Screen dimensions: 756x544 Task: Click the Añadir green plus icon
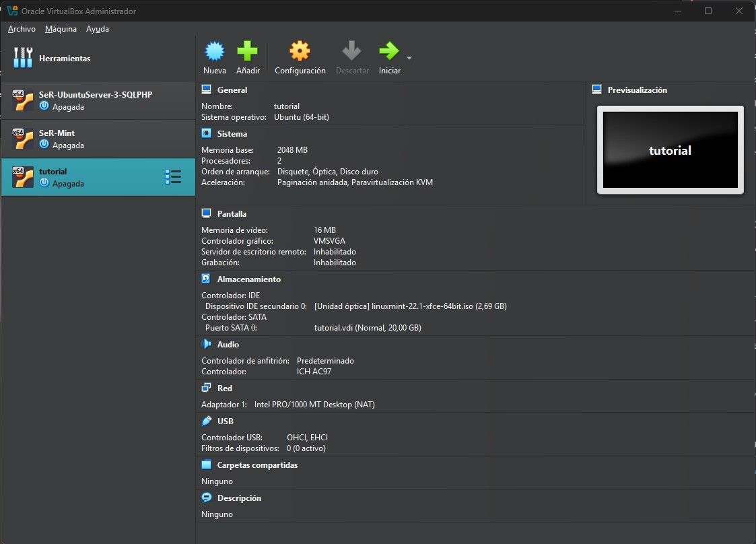coord(247,51)
